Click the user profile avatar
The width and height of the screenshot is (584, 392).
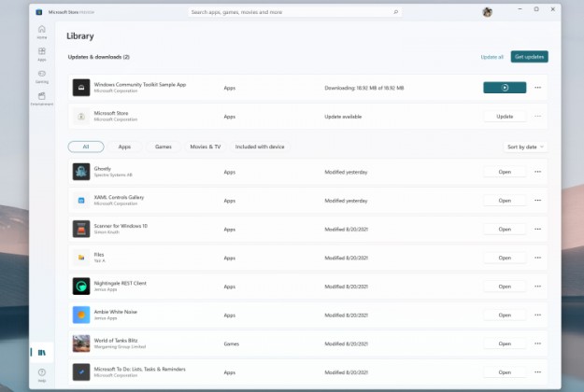pos(487,12)
